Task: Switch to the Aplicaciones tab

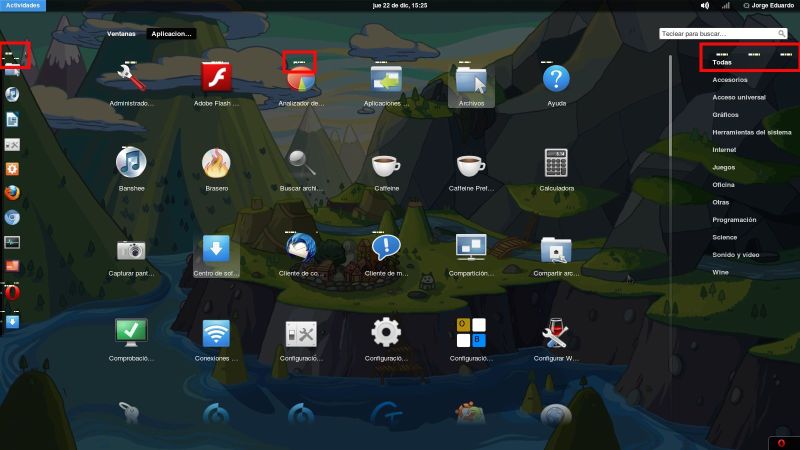Action: click(171, 34)
